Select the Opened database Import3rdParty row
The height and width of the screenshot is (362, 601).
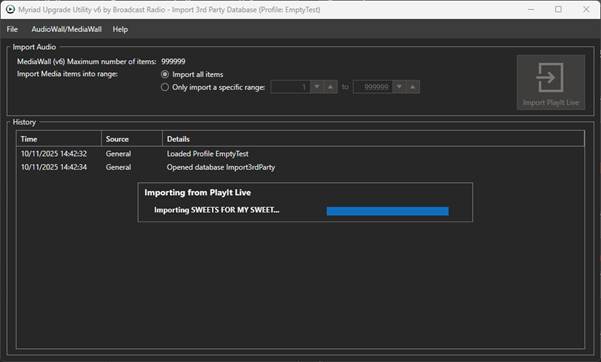[x=300, y=167]
